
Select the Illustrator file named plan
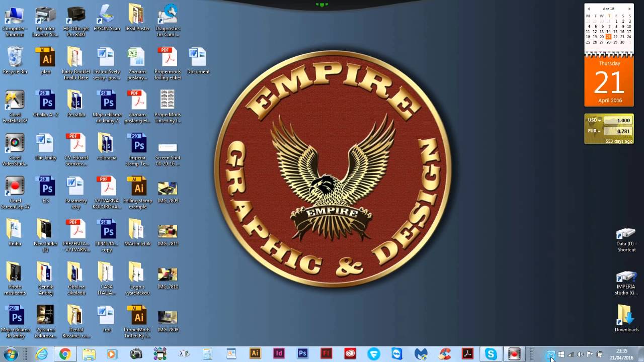click(46, 60)
